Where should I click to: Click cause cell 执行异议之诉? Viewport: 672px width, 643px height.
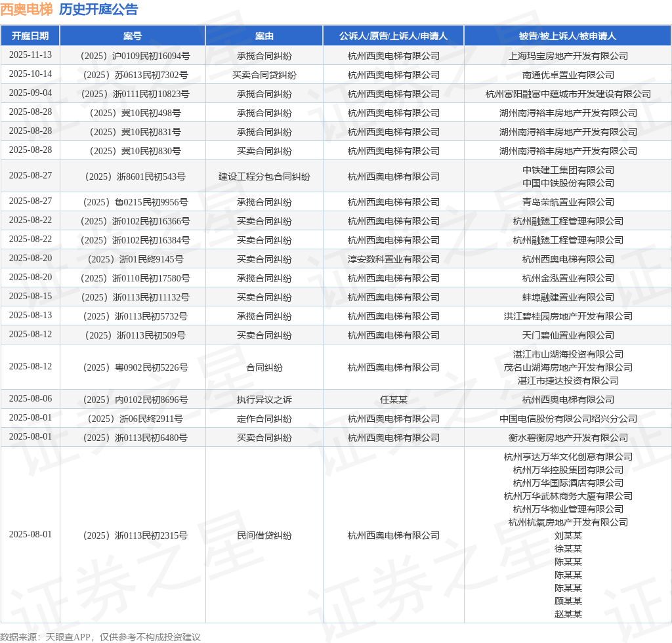[264, 400]
